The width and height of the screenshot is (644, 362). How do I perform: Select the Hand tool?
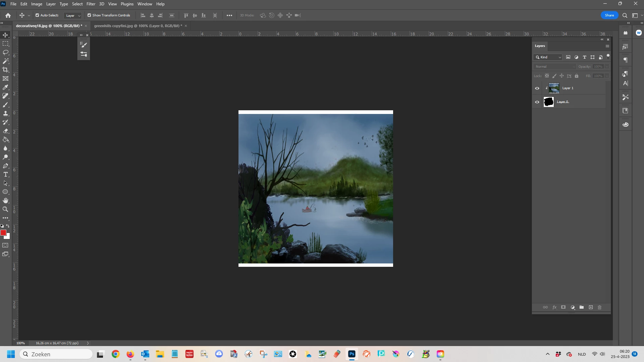click(x=5, y=200)
